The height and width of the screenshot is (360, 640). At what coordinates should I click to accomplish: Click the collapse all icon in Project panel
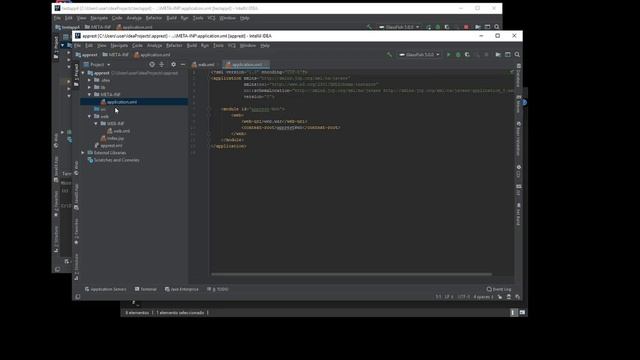[162, 64]
